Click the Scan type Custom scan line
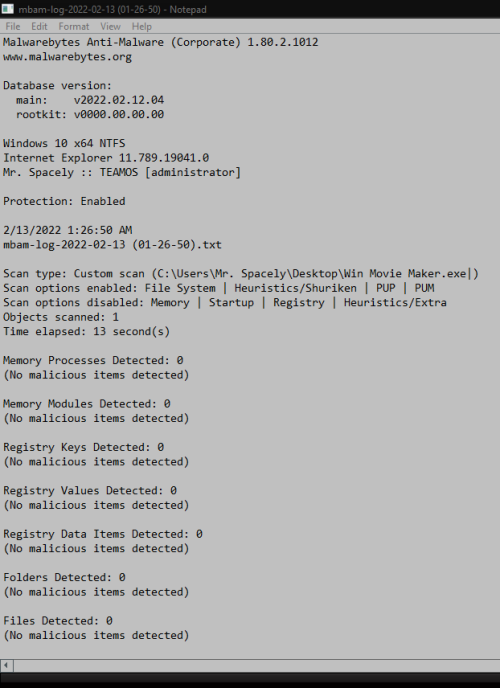The image size is (500, 688). point(240,274)
